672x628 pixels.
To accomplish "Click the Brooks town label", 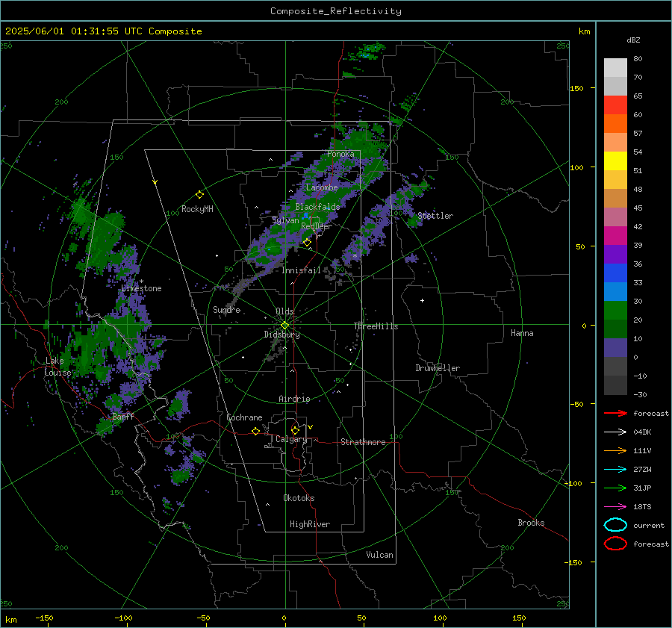I will 531,523.
